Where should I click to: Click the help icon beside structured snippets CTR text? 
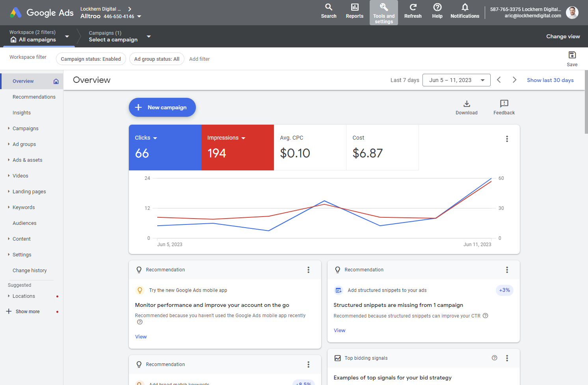click(x=486, y=316)
